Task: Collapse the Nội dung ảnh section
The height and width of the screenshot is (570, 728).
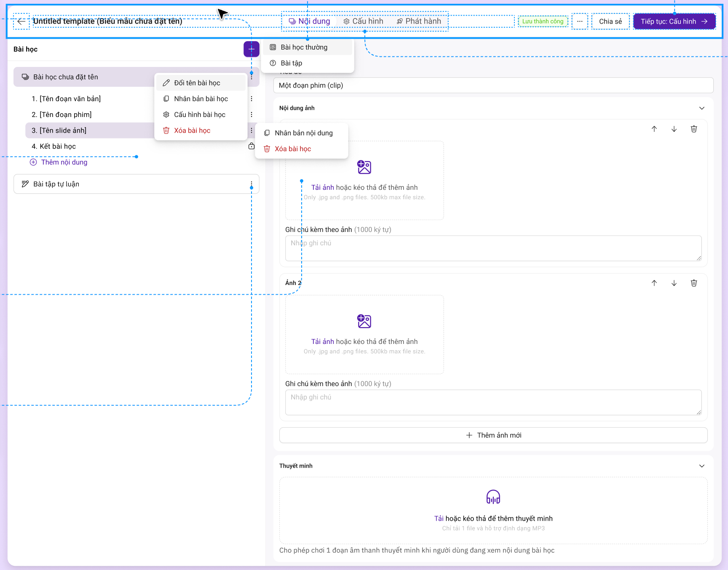Action: click(702, 108)
